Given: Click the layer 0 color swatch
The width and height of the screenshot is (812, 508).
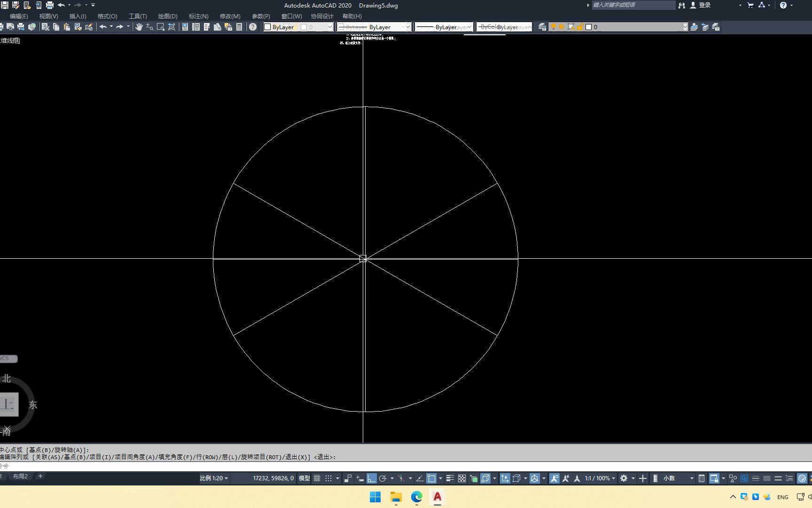Looking at the screenshot, I should tap(588, 27).
